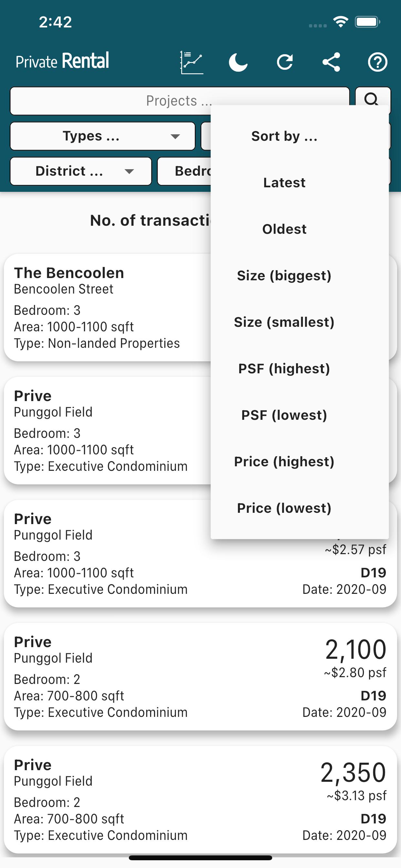
Task: Tap the refresh icon
Action: pos(285,62)
